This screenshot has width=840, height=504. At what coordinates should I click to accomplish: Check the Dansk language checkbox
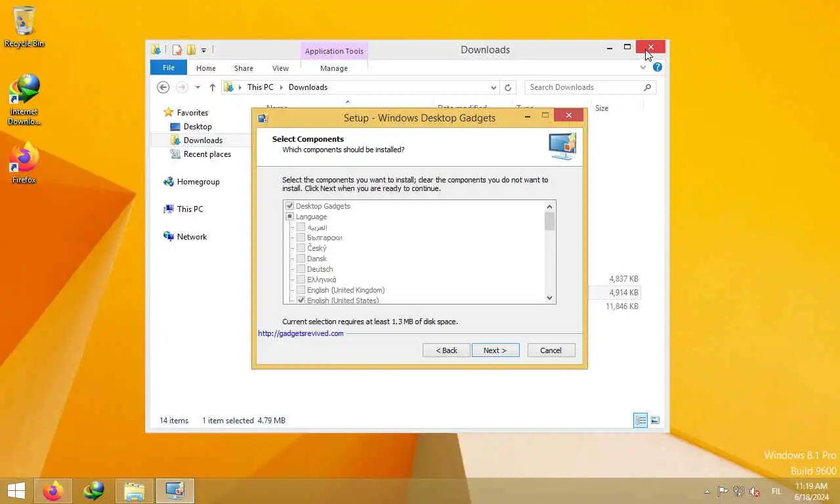click(x=301, y=259)
